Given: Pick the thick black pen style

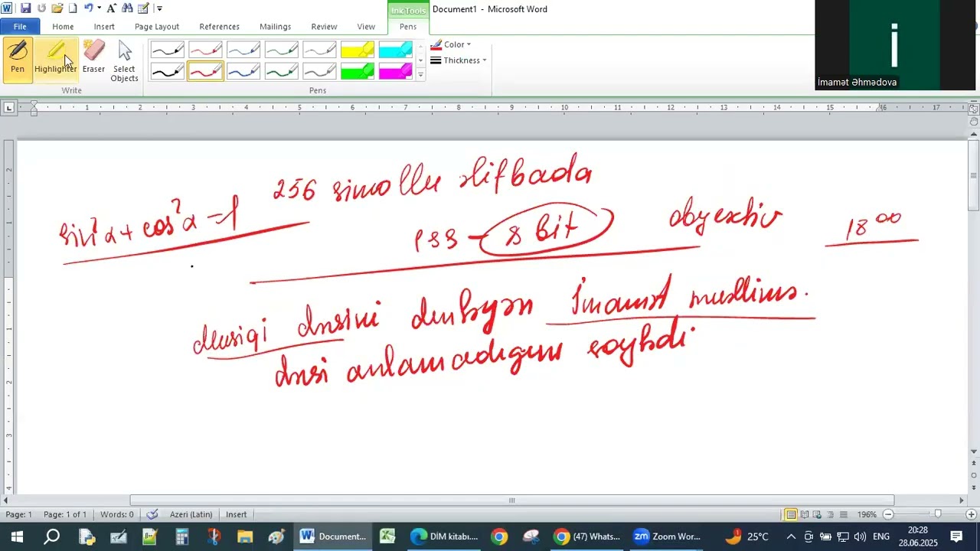Looking at the screenshot, I should 168,72.
